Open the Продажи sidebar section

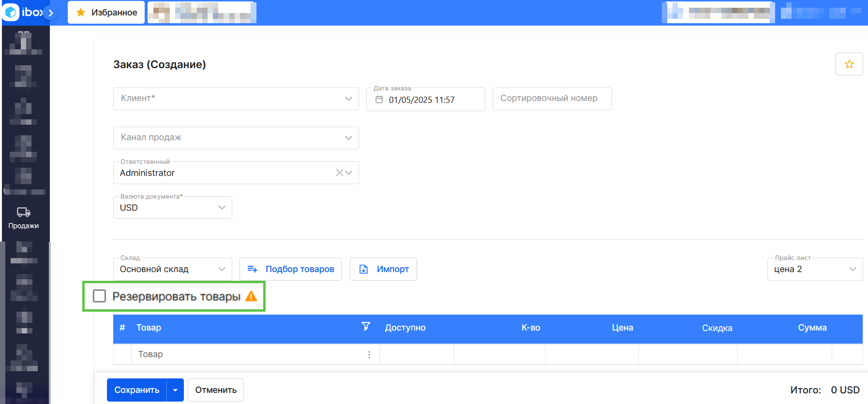pos(23,218)
